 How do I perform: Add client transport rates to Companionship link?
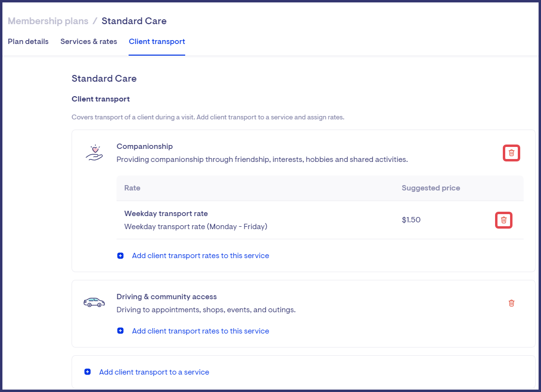tap(200, 256)
